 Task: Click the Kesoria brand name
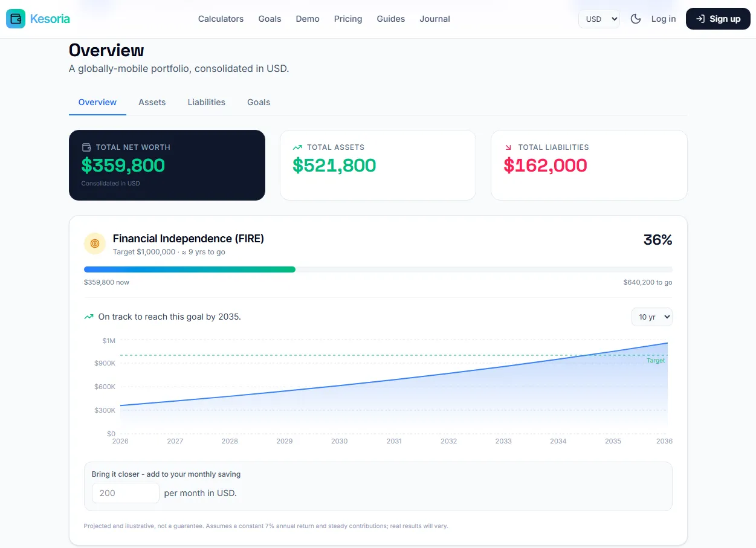pyautogui.click(x=50, y=19)
